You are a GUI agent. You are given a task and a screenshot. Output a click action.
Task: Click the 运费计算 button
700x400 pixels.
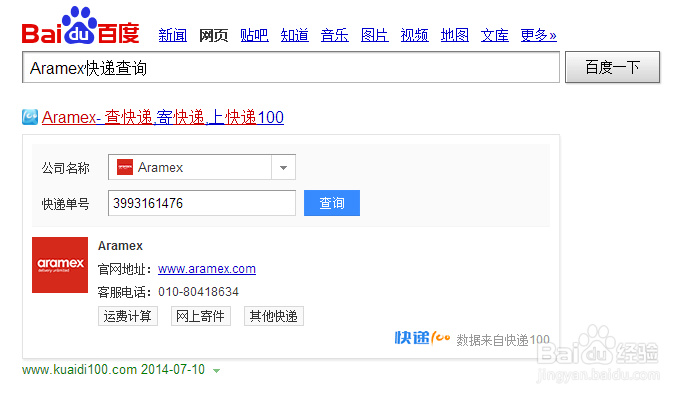click(x=128, y=316)
